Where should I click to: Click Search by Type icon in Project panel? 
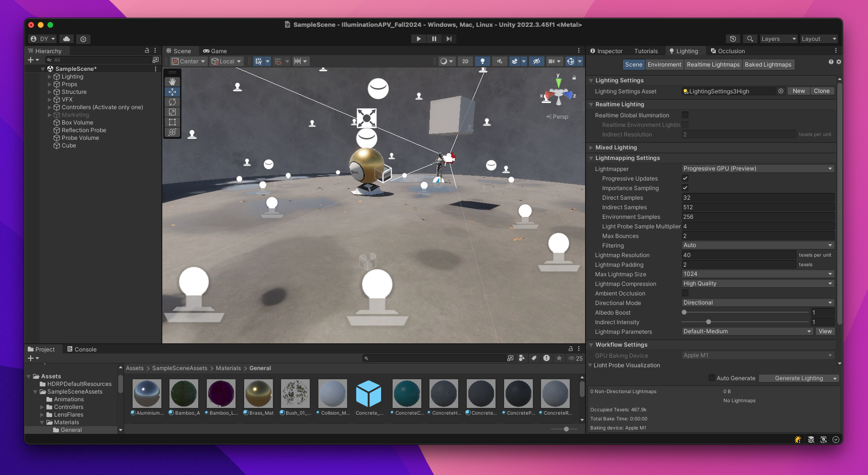(521, 358)
